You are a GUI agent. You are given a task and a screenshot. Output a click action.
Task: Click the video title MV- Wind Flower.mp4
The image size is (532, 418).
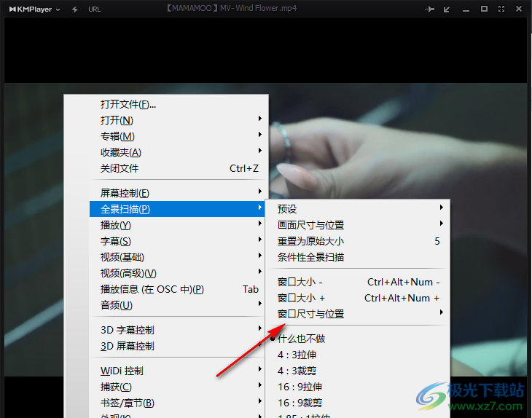258,8
